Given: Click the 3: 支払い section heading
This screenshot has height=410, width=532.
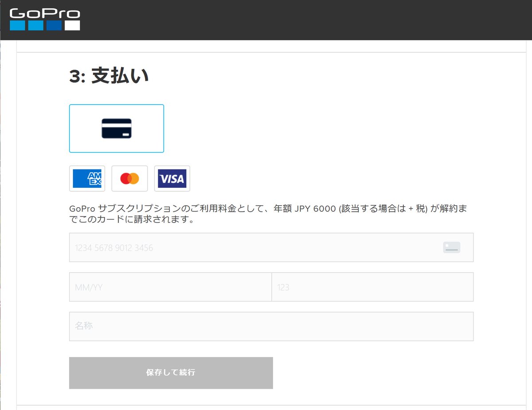Looking at the screenshot, I should 109,76.
